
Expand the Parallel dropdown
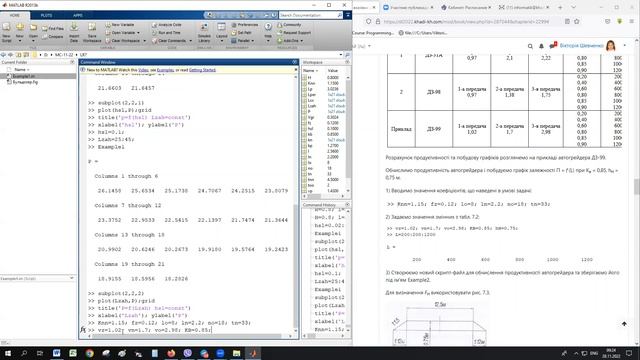[x=253, y=41]
